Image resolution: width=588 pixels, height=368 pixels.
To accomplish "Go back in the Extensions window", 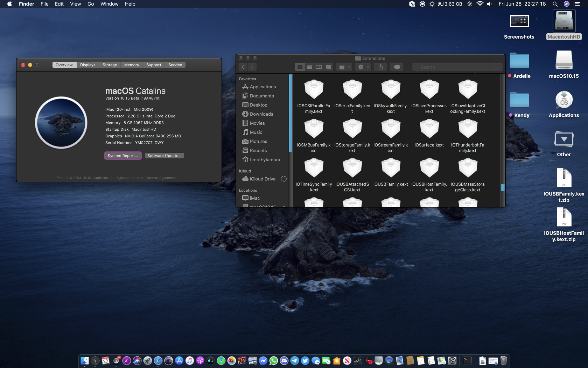I will pos(243,67).
